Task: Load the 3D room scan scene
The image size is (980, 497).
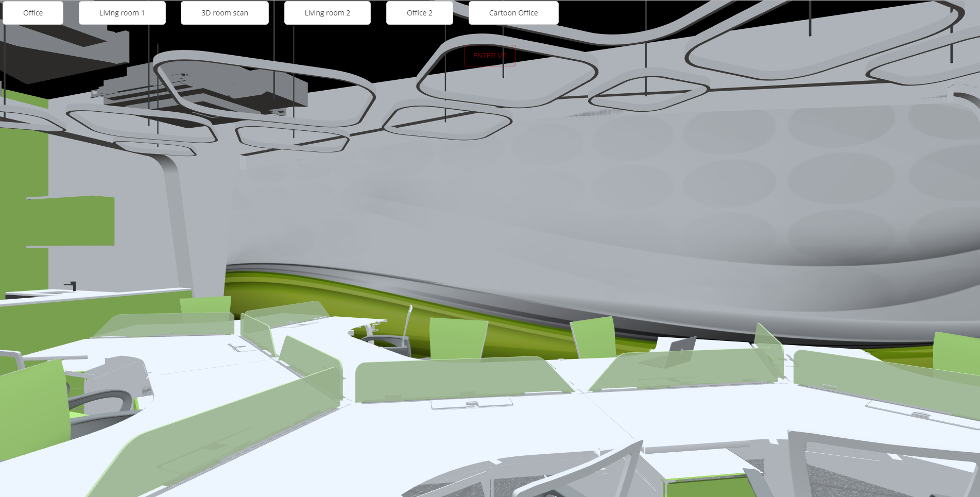Action: point(225,13)
